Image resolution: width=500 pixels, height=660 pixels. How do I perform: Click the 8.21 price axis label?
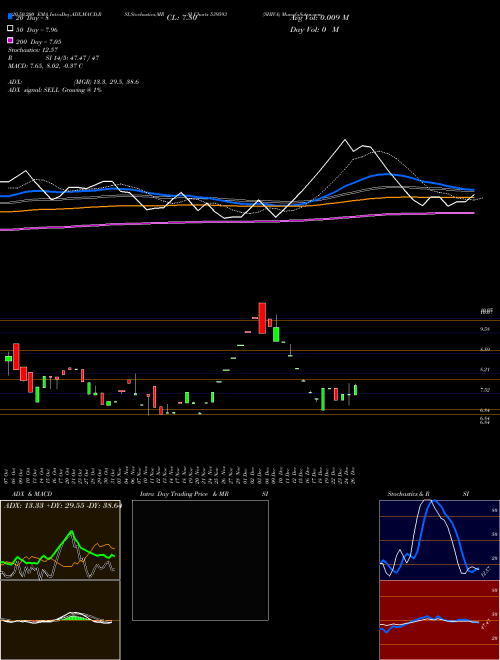(x=484, y=370)
